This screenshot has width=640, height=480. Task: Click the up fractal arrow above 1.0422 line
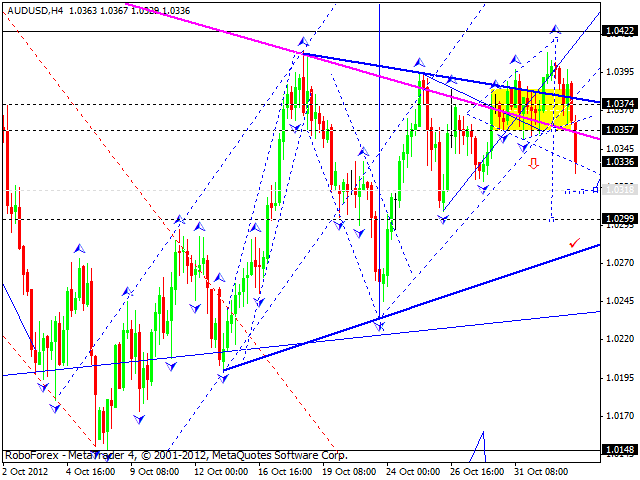[555, 29]
